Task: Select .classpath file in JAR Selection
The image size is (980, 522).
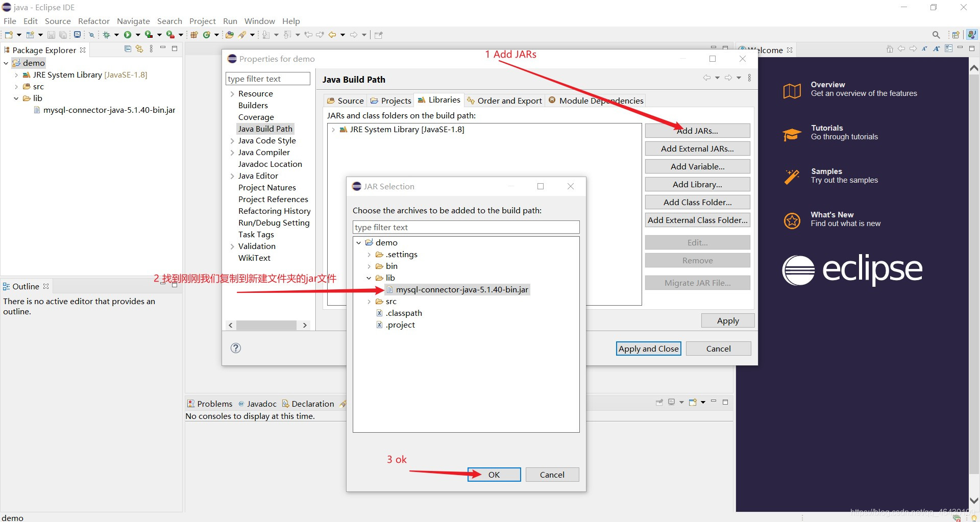Action: tap(399, 313)
